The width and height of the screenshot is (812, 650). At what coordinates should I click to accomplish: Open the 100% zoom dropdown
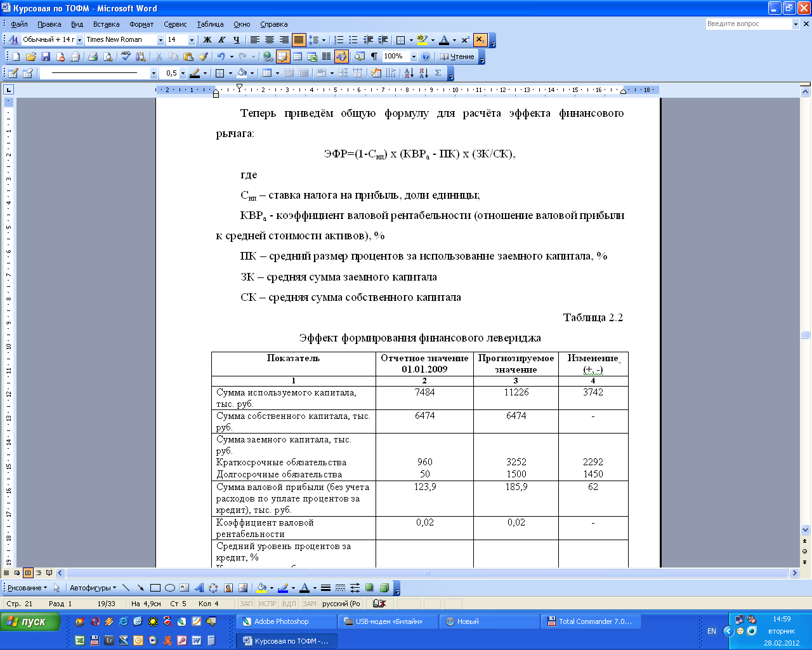(x=414, y=56)
